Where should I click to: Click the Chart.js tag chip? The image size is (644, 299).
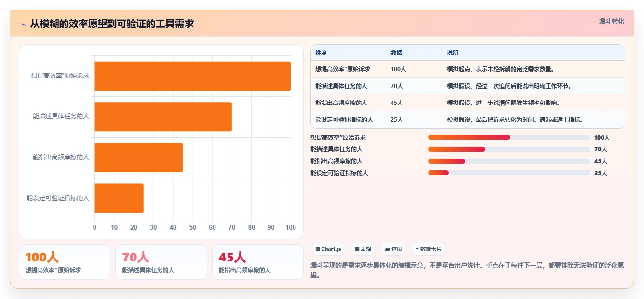(328, 249)
